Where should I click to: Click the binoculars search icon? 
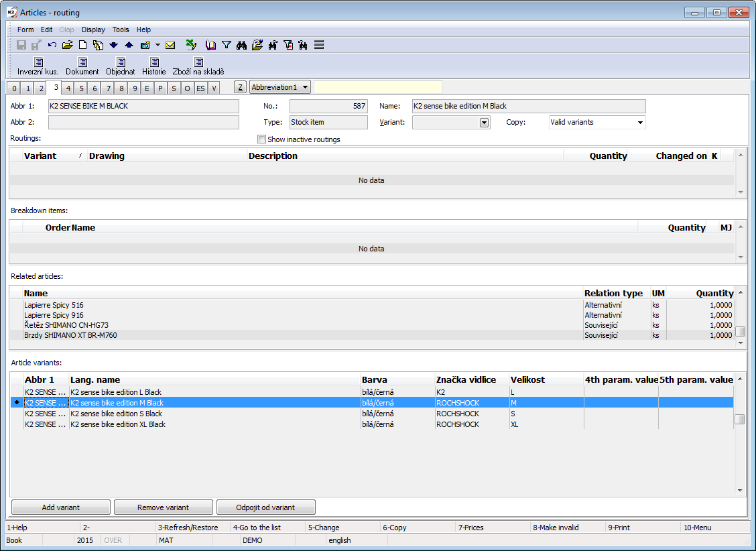242,46
